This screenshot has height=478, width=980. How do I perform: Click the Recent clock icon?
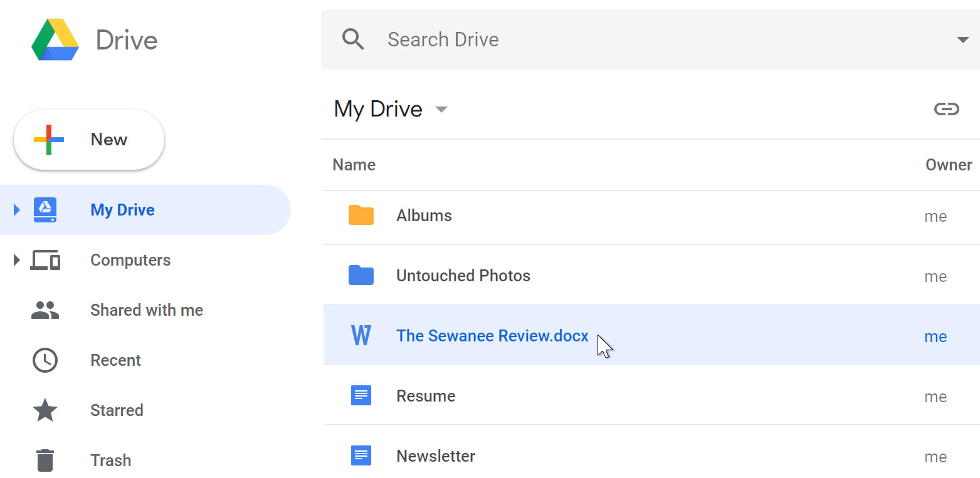[45, 360]
